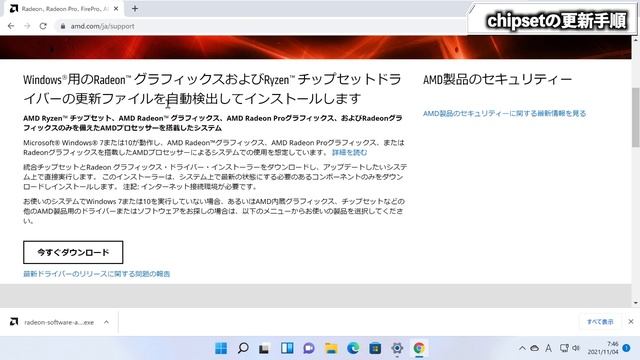Open the notification count badge
Screen dimensions: 640x360
[x=627, y=348]
